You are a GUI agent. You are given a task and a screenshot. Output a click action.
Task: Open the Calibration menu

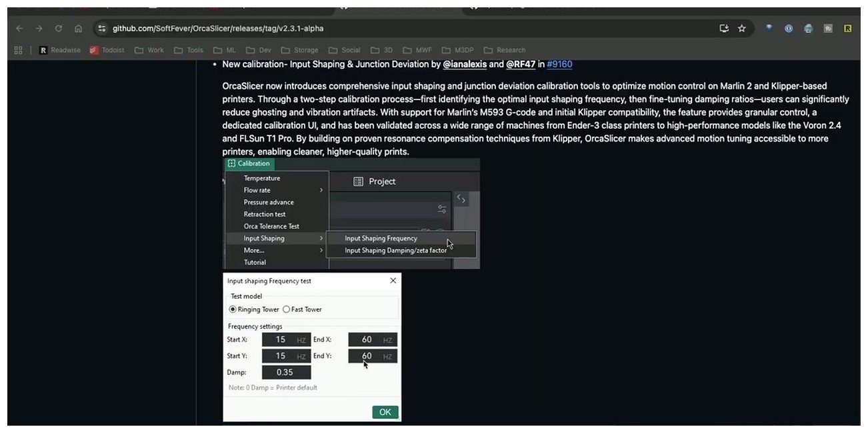pos(249,163)
